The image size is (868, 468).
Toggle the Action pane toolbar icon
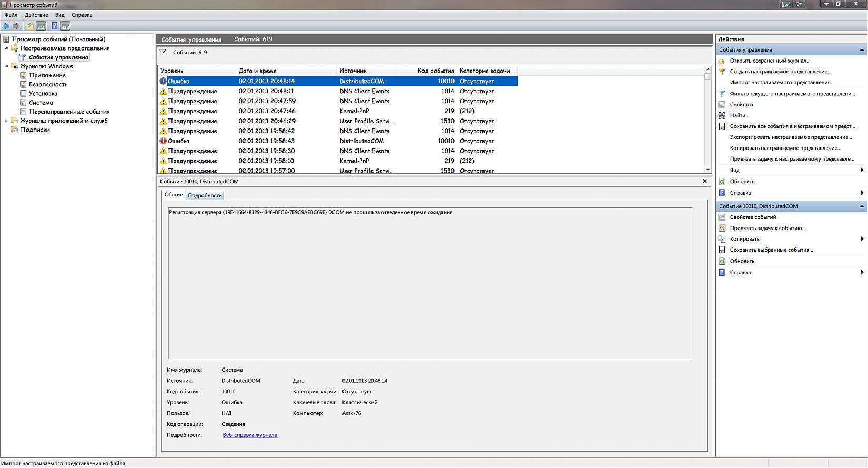65,26
